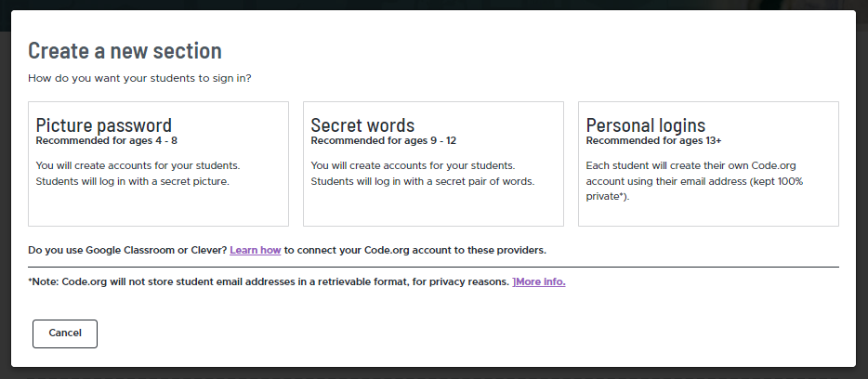This screenshot has height=379, width=868.
Task: Open the Learn how link
Action: coord(256,251)
